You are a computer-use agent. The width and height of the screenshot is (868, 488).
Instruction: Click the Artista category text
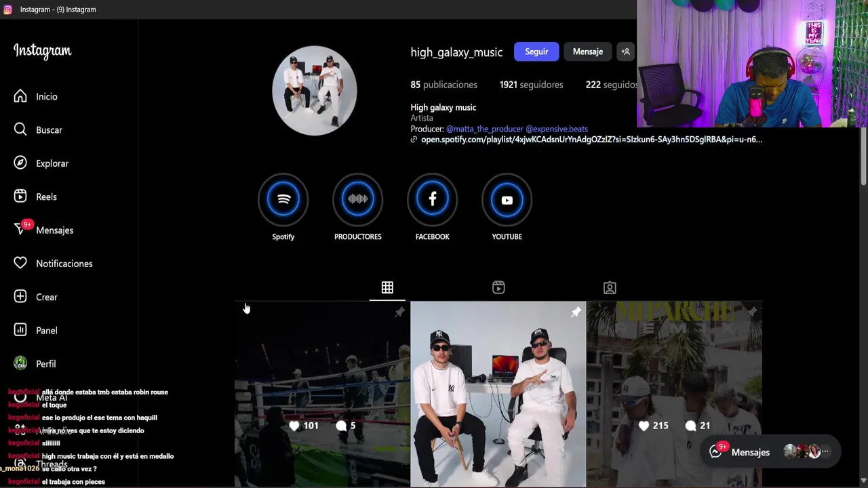(421, 118)
